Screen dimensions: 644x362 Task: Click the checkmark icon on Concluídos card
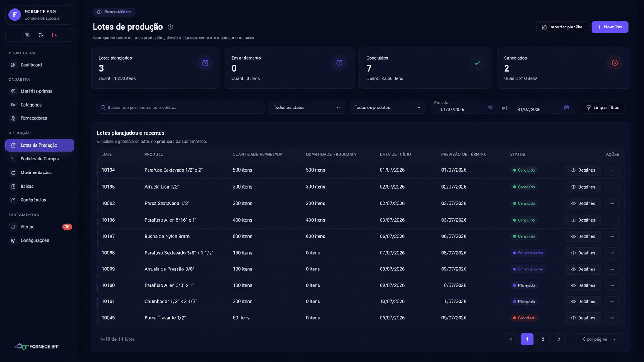(477, 63)
